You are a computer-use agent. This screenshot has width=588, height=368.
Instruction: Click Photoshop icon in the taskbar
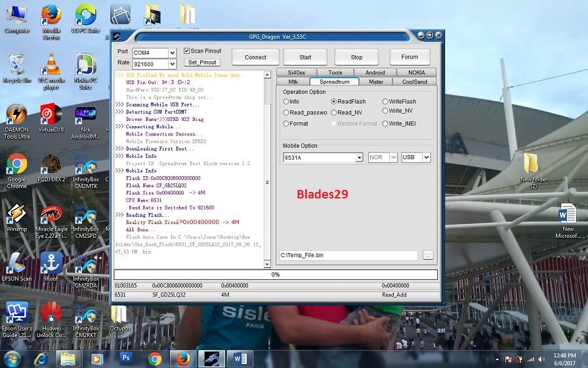tap(126, 358)
